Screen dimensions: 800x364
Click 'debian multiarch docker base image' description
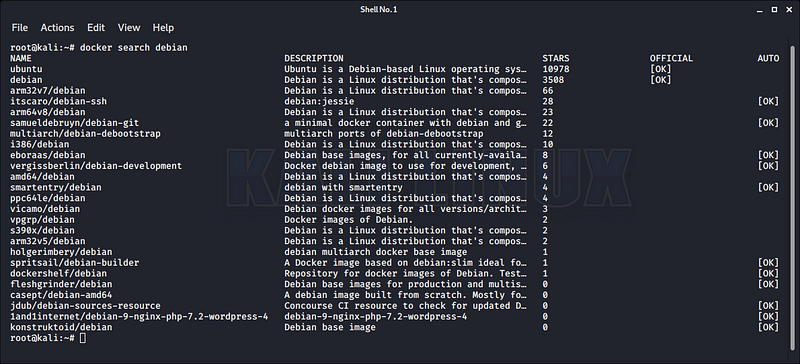tap(376, 252)
